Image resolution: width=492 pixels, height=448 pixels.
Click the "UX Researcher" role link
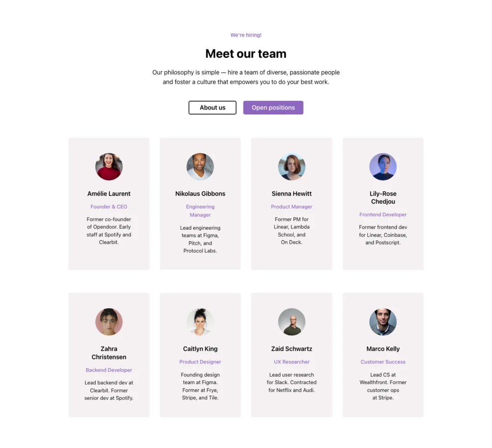click(292, 361)
